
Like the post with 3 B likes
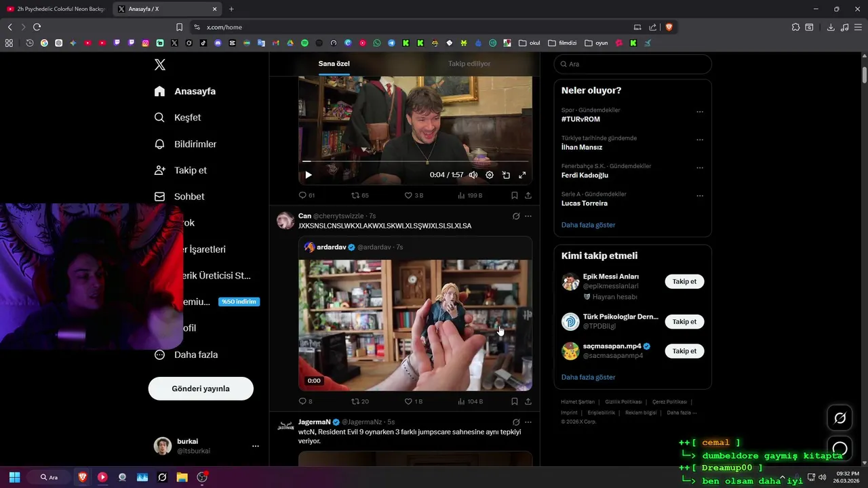pos(414,195)
